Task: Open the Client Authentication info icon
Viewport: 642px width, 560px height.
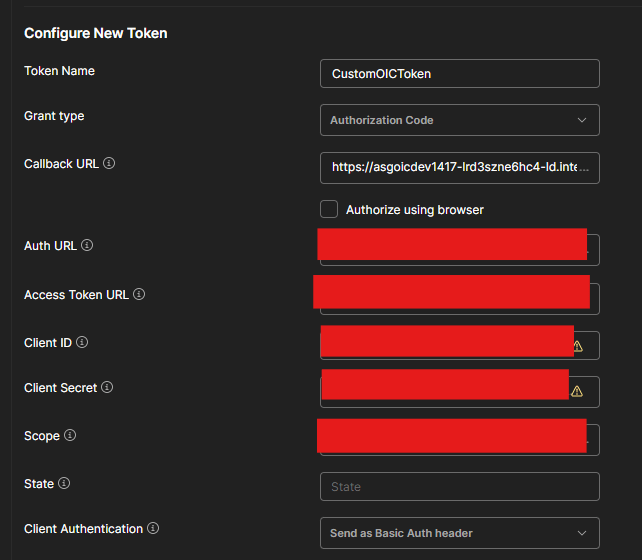Action: (x=153, y=528)
